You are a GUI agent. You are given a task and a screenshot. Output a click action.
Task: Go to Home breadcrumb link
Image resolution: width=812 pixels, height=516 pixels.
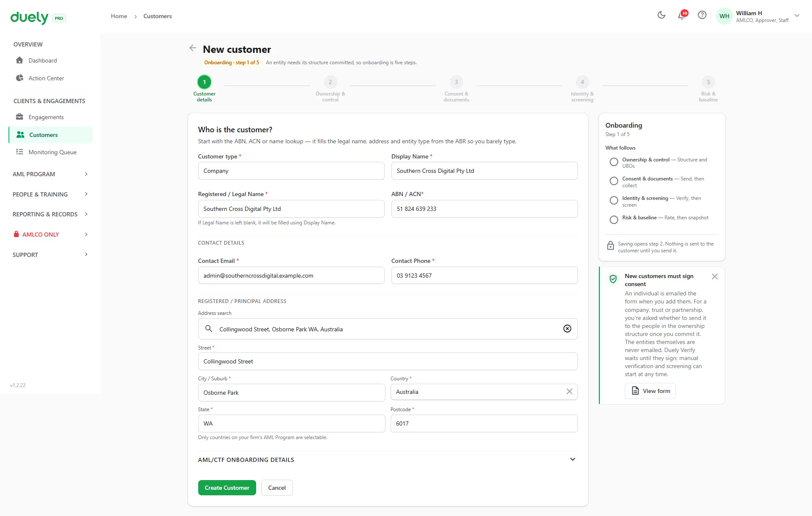(x=119, y=16)
